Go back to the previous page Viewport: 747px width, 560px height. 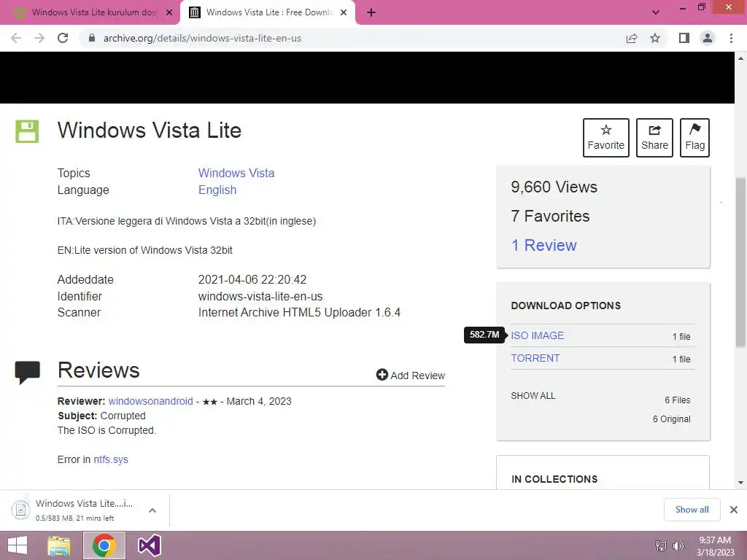[16, 38]
